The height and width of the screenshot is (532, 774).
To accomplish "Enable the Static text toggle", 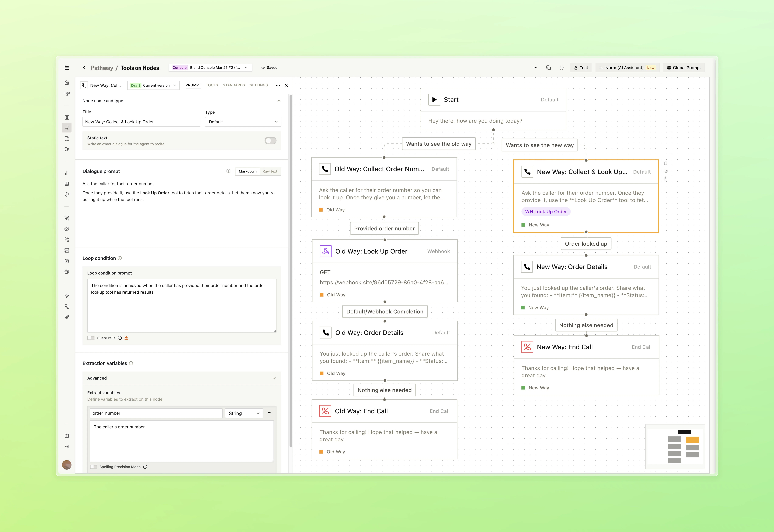I will point(270,141).
